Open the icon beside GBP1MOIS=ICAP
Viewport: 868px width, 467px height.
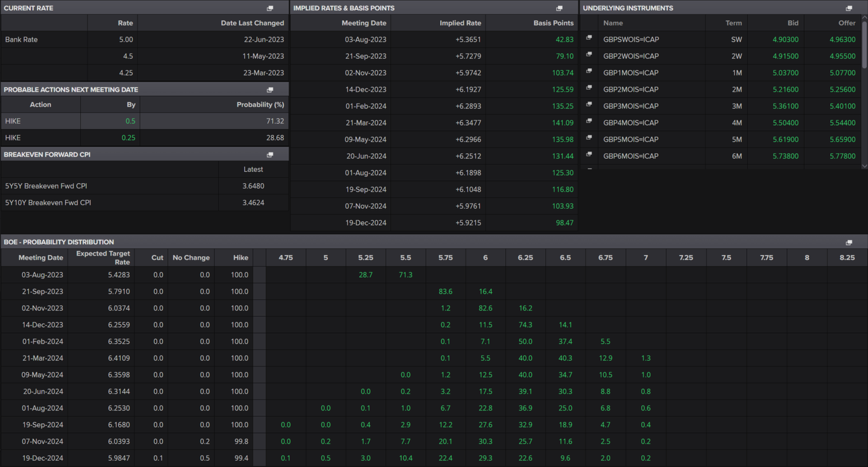589,72
